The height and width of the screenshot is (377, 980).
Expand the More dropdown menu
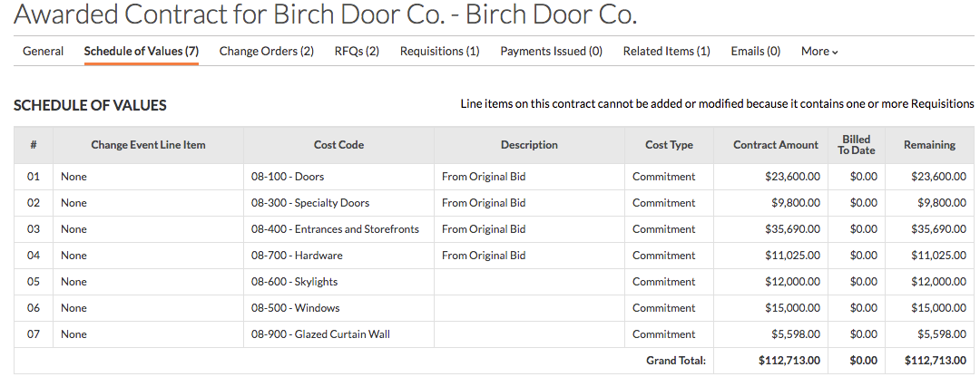[x=819, y=51]
